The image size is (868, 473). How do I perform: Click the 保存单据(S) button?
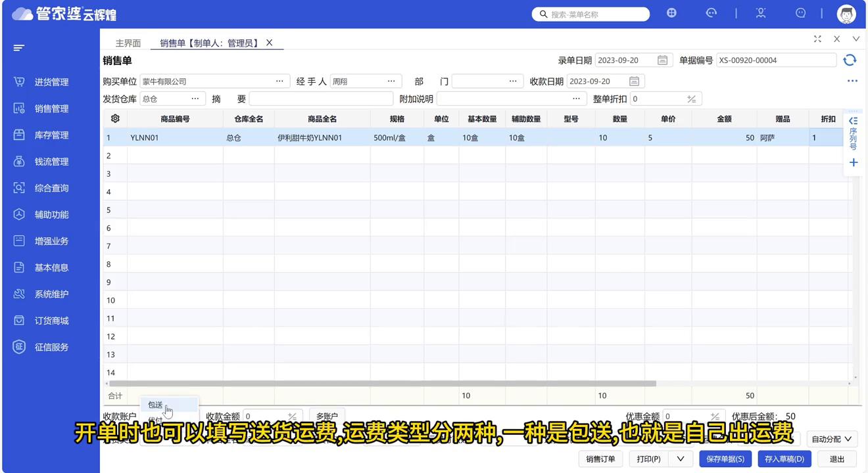[725, 459]
